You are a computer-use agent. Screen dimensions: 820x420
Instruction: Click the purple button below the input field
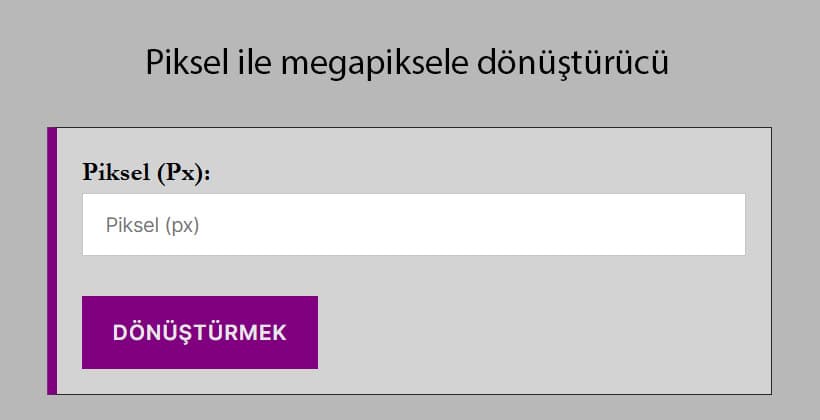pyautogui.click(x=200, y=332)
